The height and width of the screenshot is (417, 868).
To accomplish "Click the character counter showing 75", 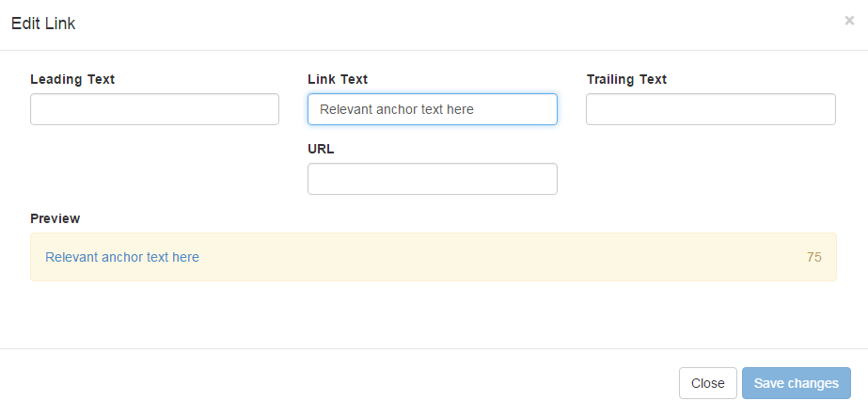I will [x=813, y=257].
